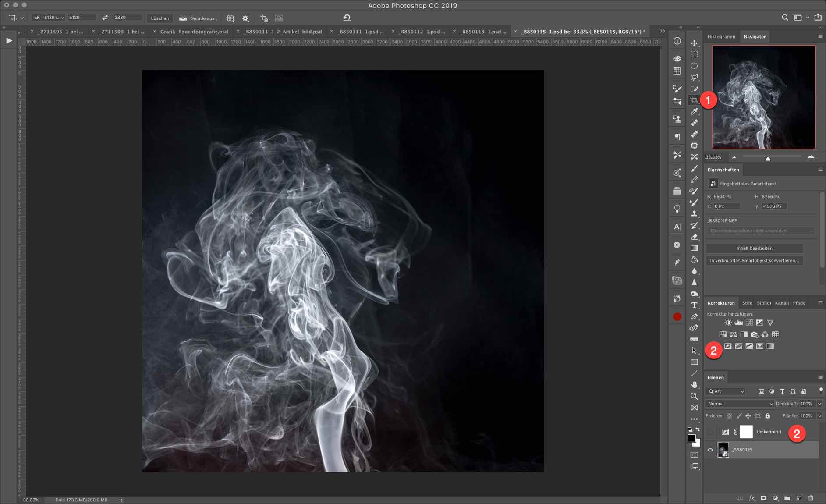Delete layer with trash icon

811,498
